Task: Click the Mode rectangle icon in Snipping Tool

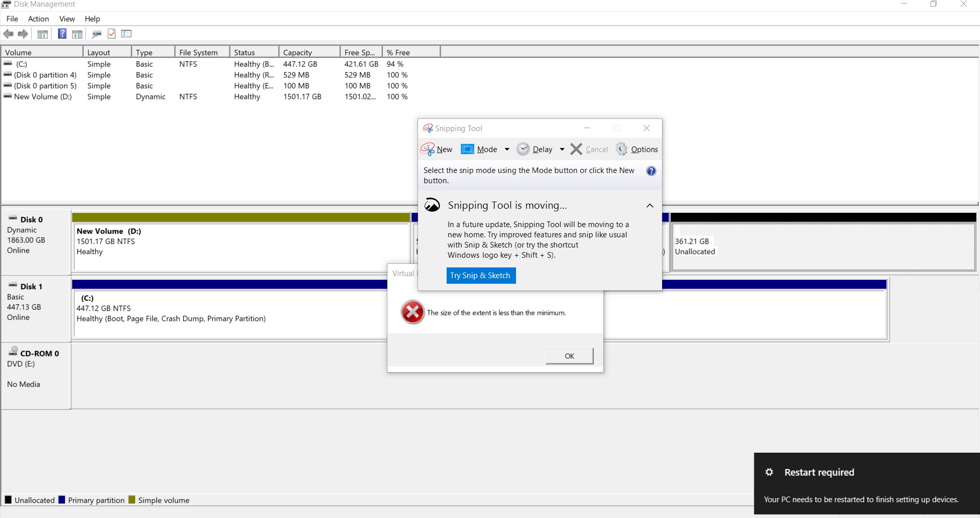Action: [468, 149]
